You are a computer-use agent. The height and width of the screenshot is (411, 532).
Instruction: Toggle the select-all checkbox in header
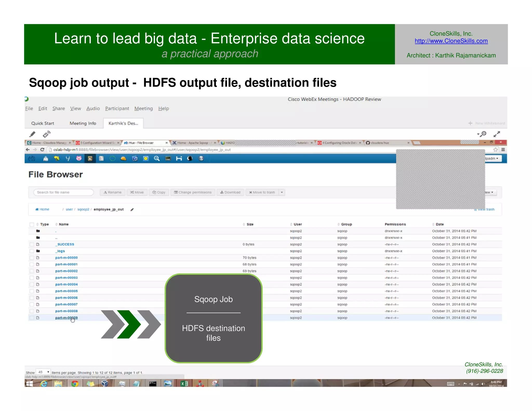[x=32, y=224]
